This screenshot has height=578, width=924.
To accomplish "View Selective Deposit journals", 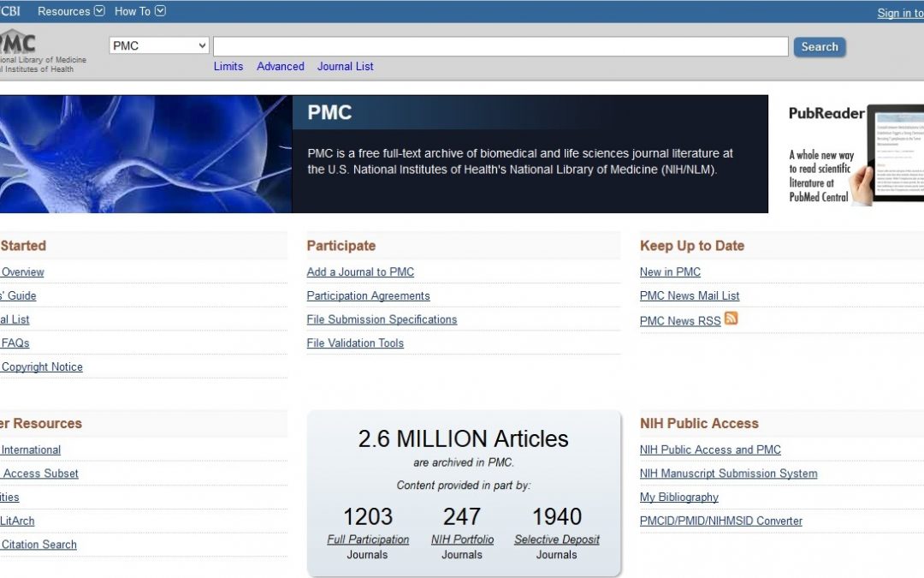I will (557, 539).
